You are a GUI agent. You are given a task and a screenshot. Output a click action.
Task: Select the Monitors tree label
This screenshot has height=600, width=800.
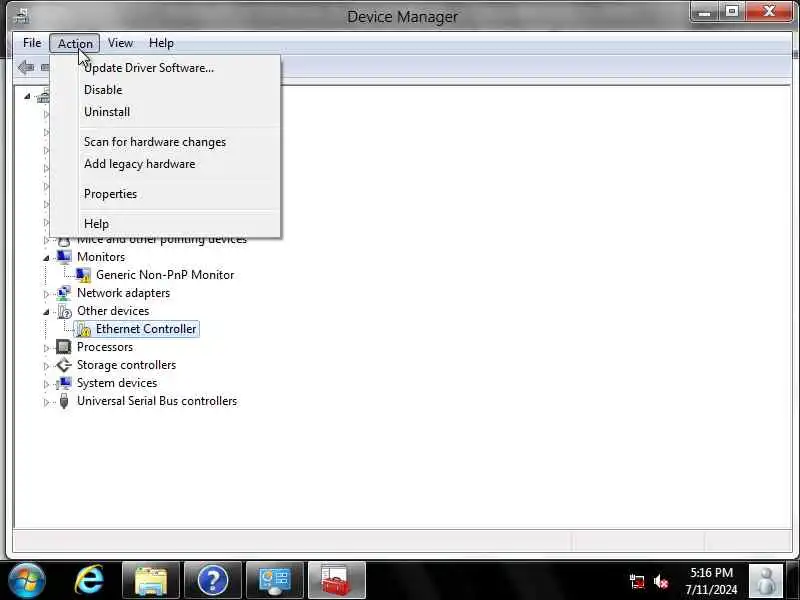(101, 257)
